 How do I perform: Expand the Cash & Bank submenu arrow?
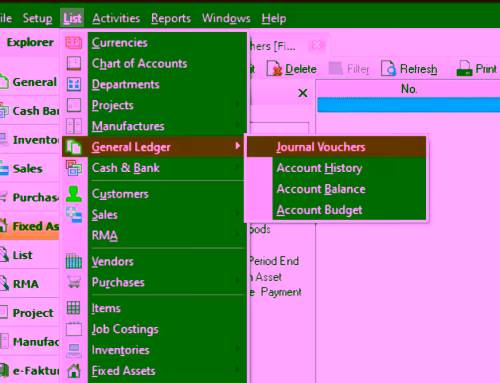(238, 167)
